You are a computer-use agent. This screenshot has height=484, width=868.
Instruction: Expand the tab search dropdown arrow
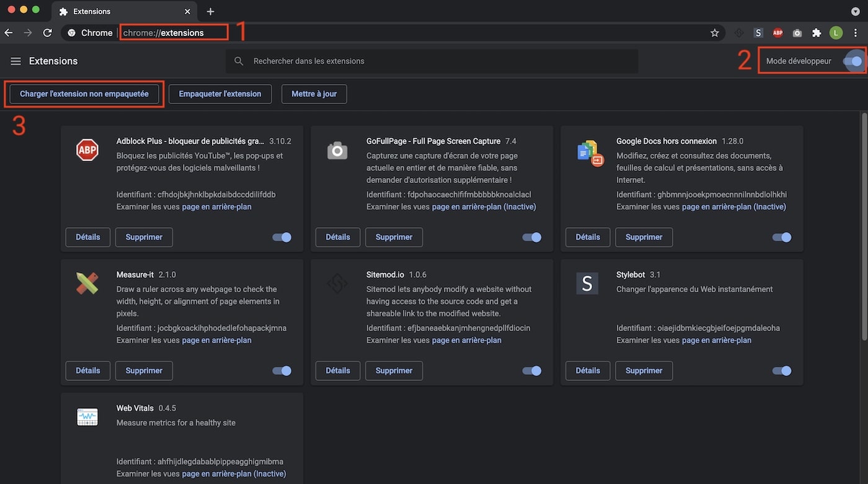coord(856,11)
